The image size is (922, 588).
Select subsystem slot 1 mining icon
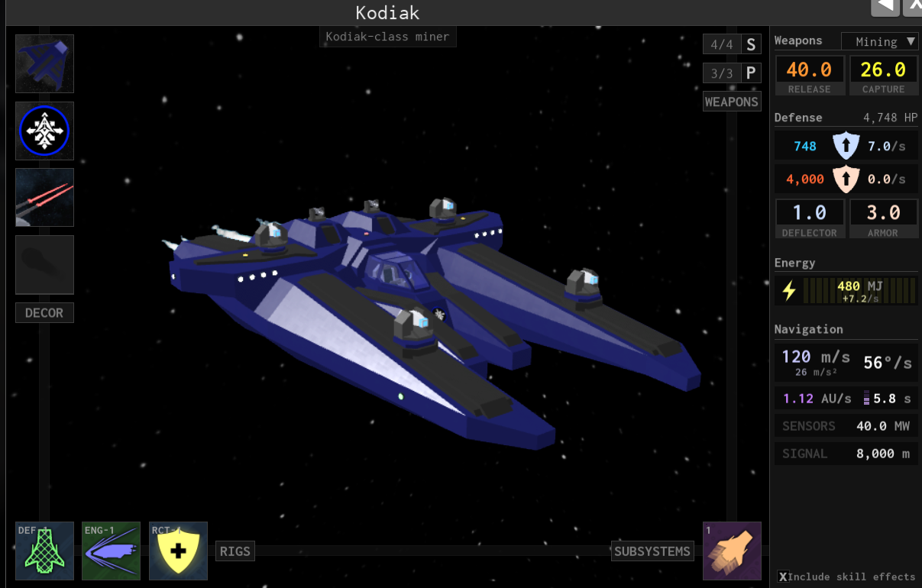(732, 551)
